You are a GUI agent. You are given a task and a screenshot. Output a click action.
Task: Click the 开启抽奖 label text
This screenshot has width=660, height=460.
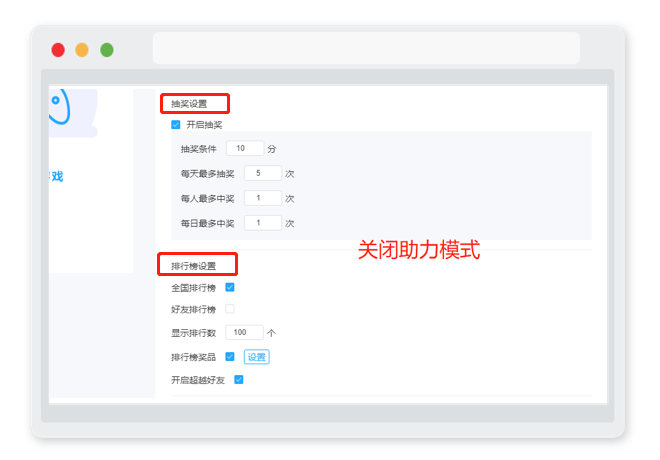[x=204, y=125]
